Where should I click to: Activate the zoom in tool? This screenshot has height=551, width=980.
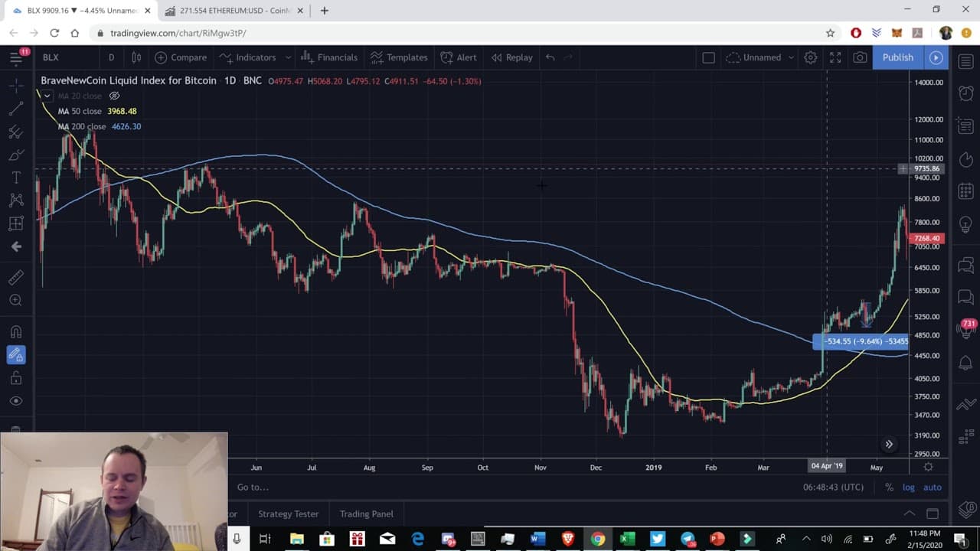click(x=15, y=300)
